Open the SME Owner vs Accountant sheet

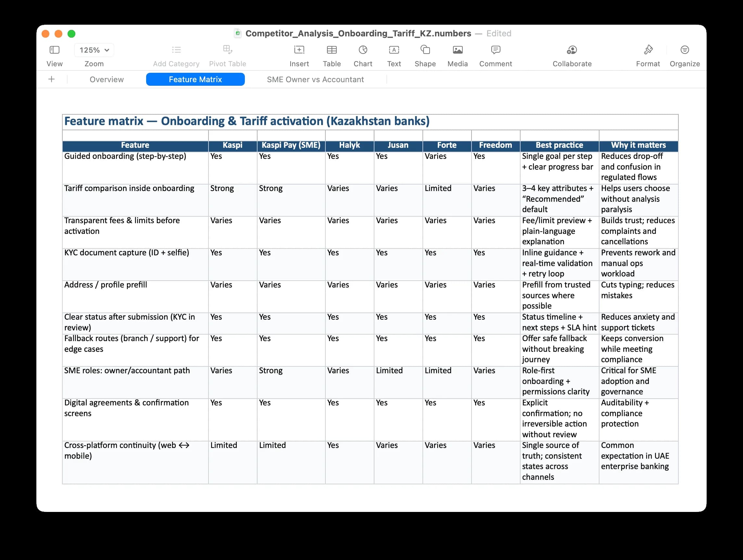(x=315, y=79)
